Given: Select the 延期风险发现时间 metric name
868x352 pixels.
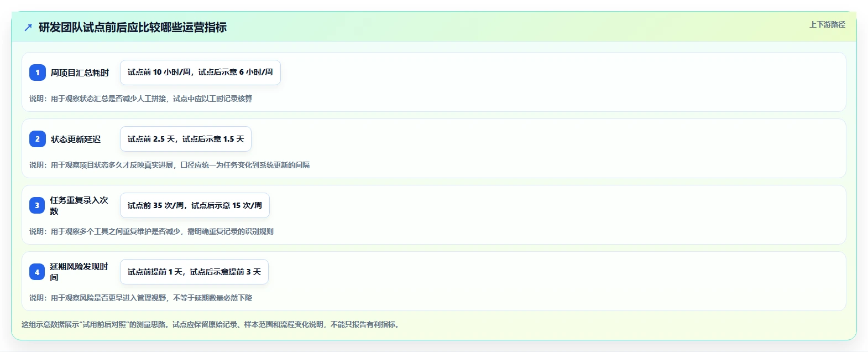Looking at the screenshot, I should [x=79, y=272].
